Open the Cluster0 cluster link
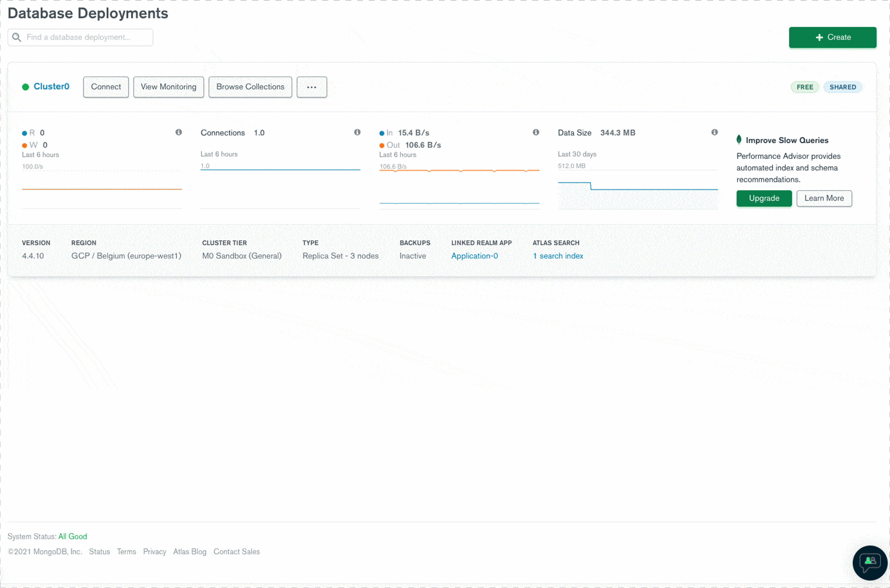 51,87
